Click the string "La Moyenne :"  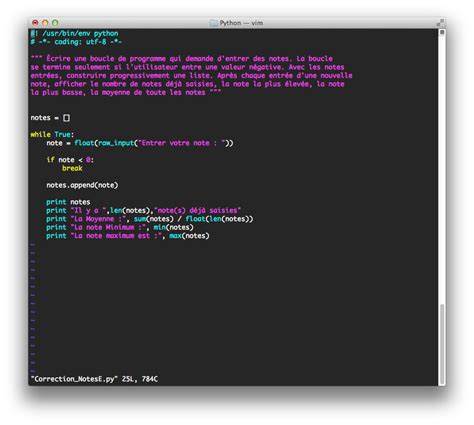(98, 219)
